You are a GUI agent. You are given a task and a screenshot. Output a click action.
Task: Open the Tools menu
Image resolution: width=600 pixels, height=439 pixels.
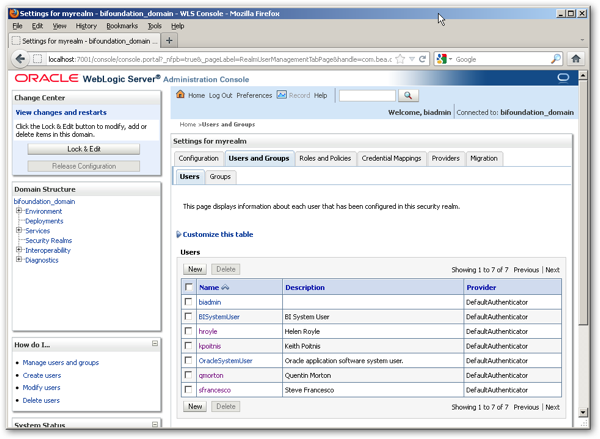coord(155,26)
